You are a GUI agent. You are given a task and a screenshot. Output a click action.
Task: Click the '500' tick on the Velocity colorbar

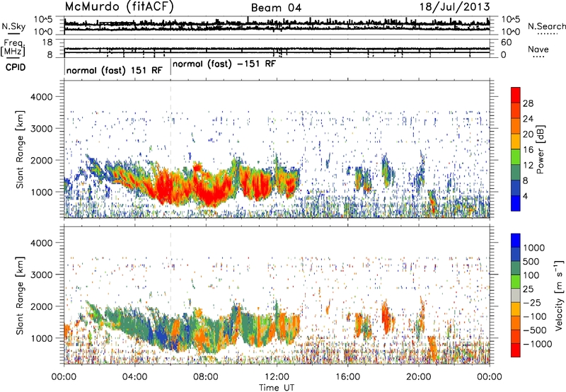(x=531, y=262)
